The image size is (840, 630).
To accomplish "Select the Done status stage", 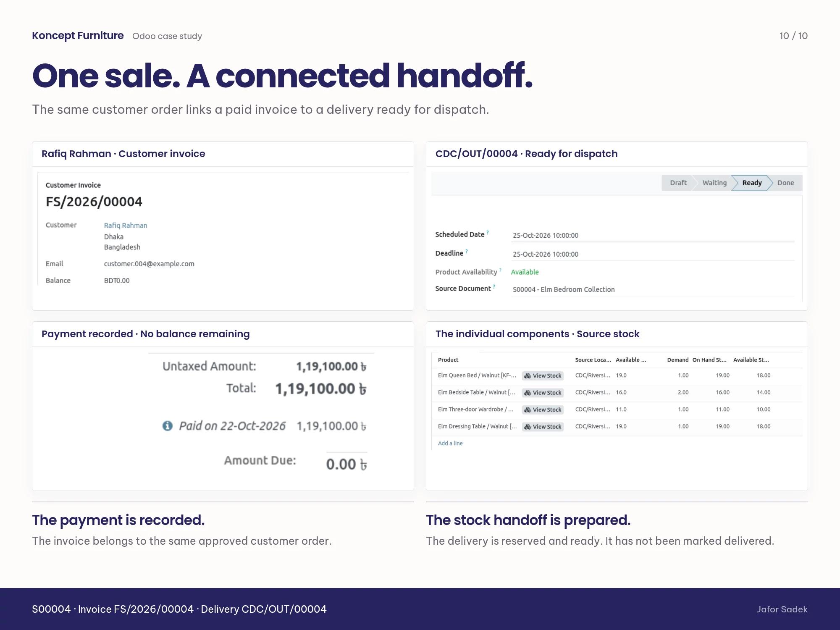I will pos(785,183).
